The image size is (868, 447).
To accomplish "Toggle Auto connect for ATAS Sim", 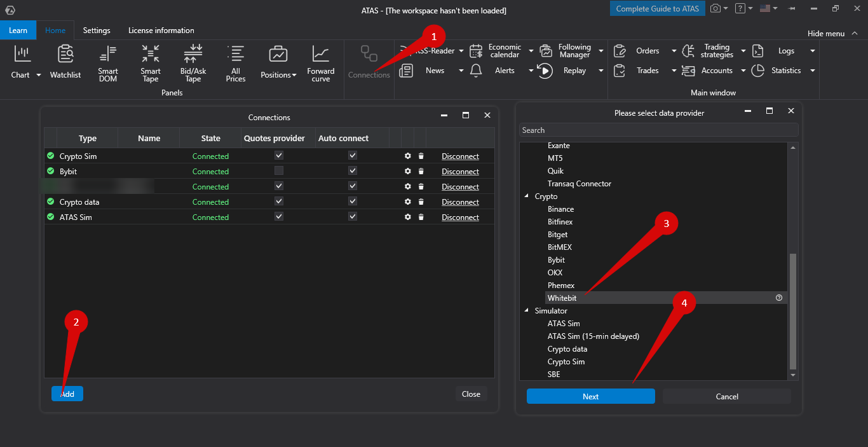I will point(353,216).
